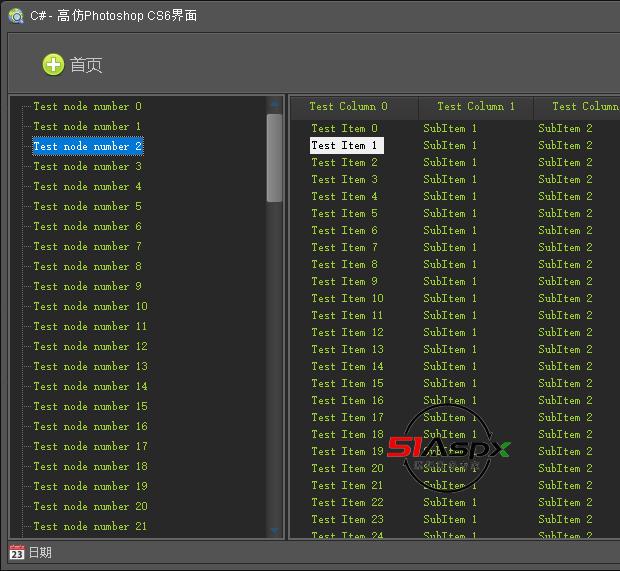Sort by the Test Column 1 header
Screen dimensions: 620x571
pos(476,106)
